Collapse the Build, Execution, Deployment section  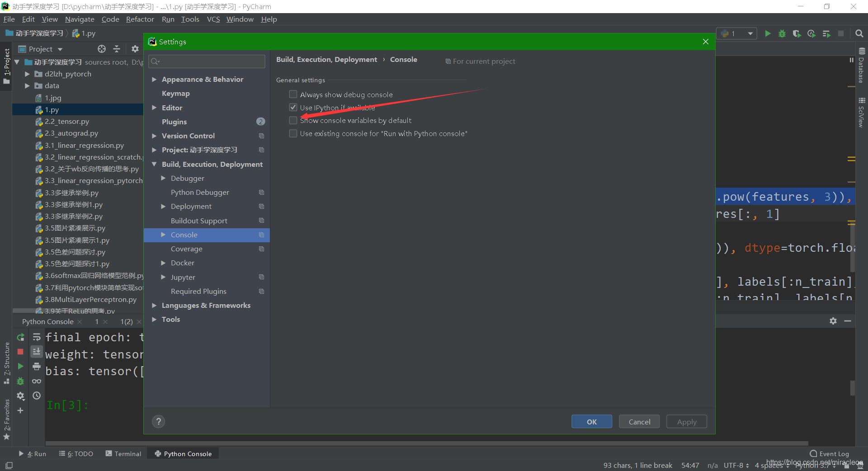click(x=154, y=164)
